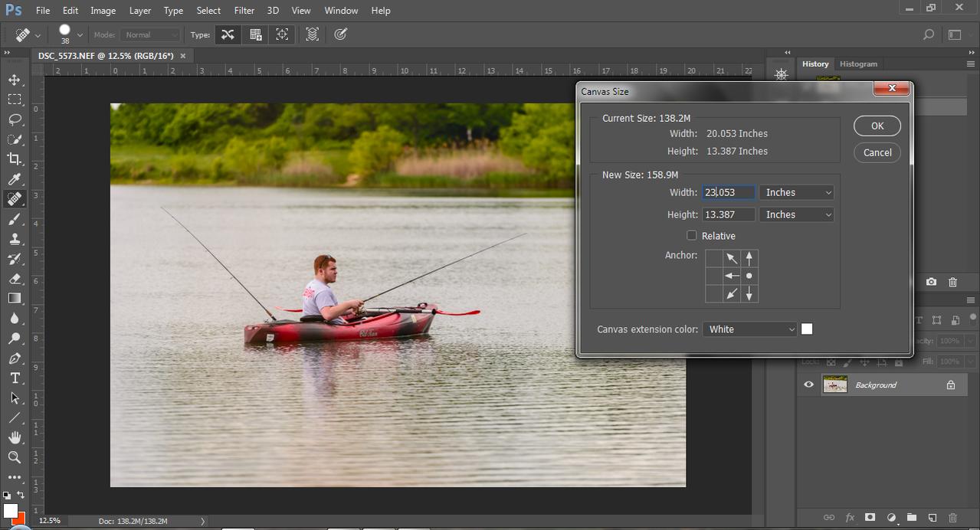Select the Move tool
The height and width of the screenshot is (530, 980).
point(15,80)
